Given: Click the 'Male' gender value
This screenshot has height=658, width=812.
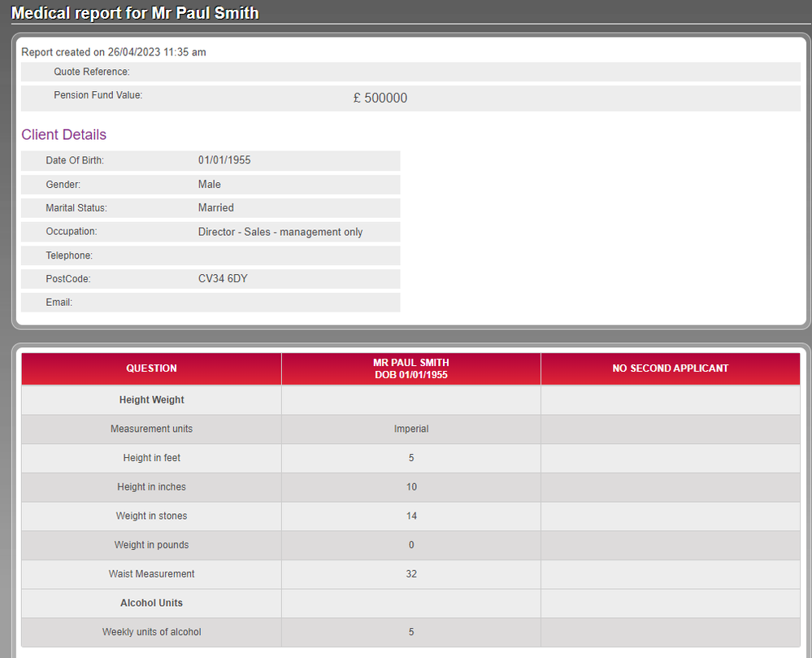Looking at the screenshot, I should (209, 185).
